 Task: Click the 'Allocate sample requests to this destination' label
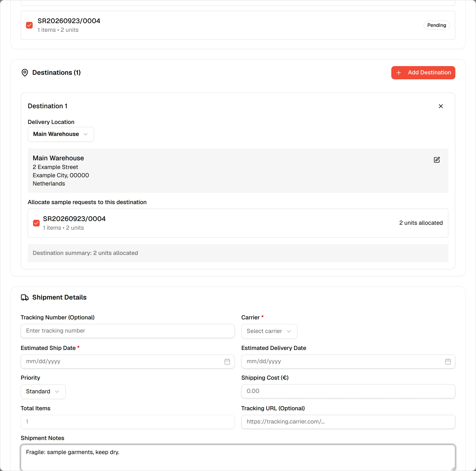pyautogui.click(x=87, y=202)
